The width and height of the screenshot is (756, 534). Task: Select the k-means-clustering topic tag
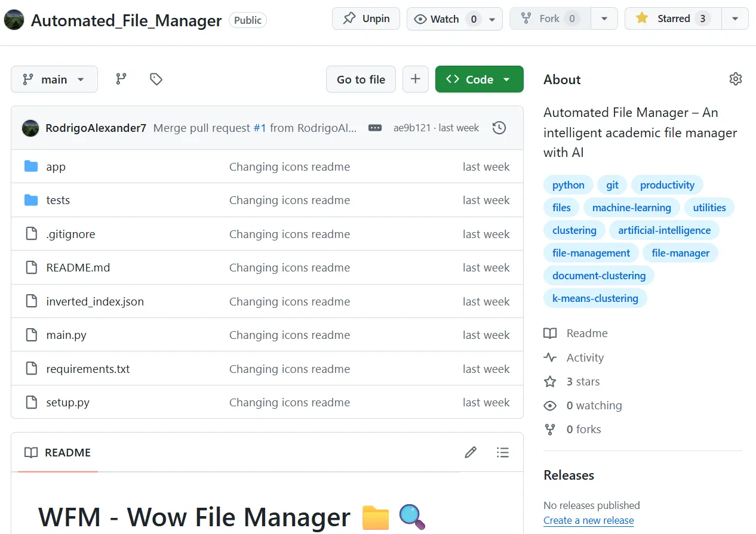(x=595, y=298)
